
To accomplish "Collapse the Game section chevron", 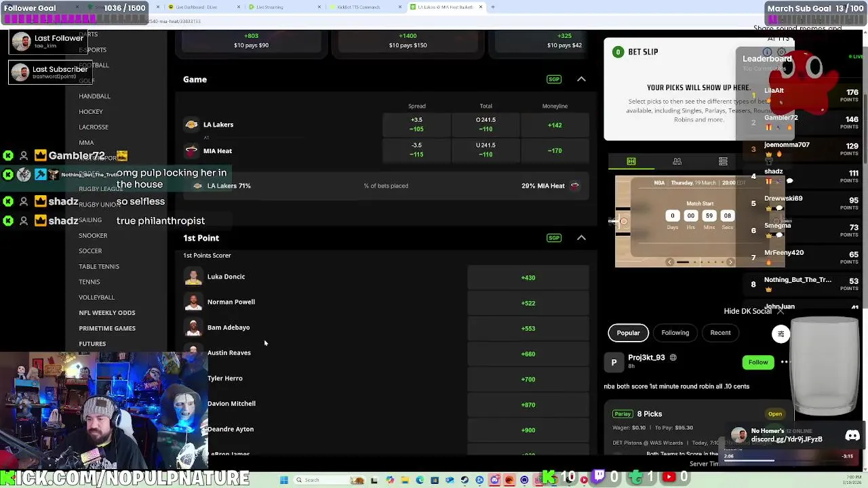I will [x=581, y=79].
